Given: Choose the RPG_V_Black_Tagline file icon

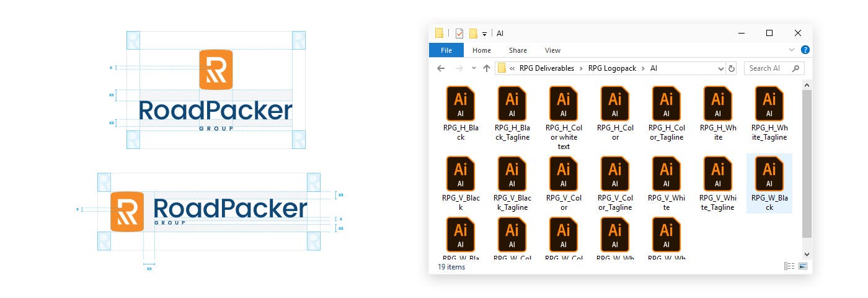Looking at the screenshot, I should tap(512, 173).
